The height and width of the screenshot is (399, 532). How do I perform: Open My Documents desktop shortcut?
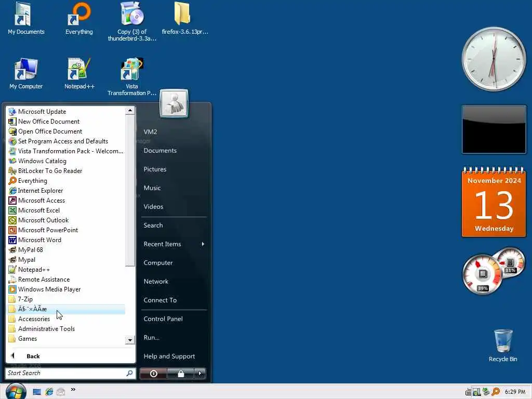[x=26, y=19]
